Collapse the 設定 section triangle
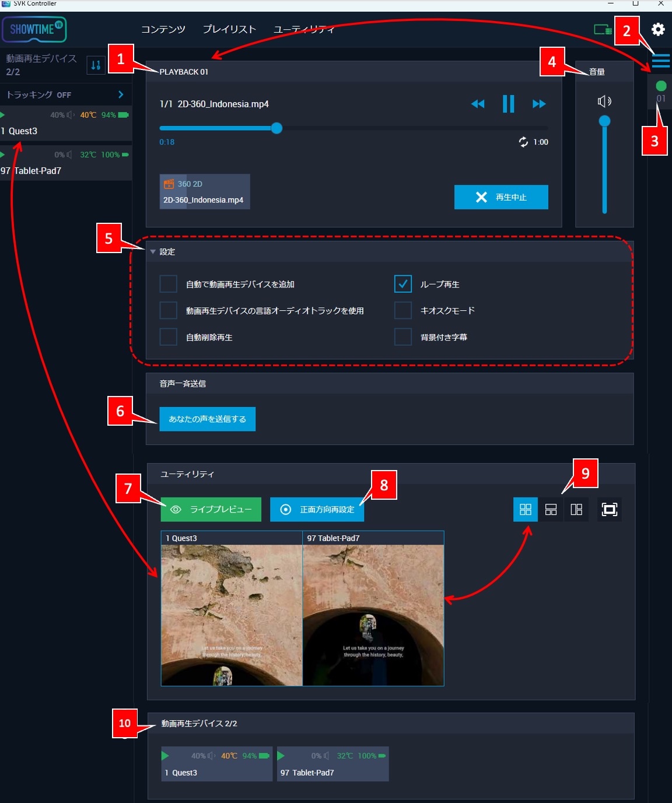Image resolution: width=672 pixels, height=803 pixels. [x=153, y=252]
